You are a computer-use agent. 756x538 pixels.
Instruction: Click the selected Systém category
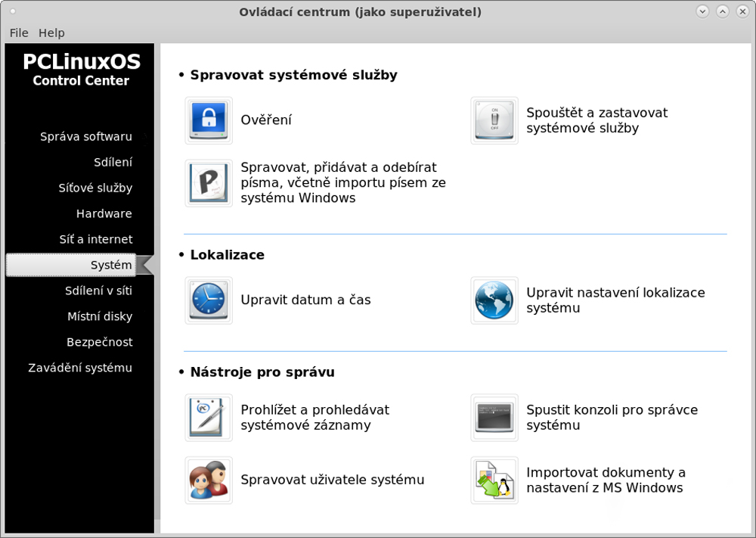[x=71, y=265]
